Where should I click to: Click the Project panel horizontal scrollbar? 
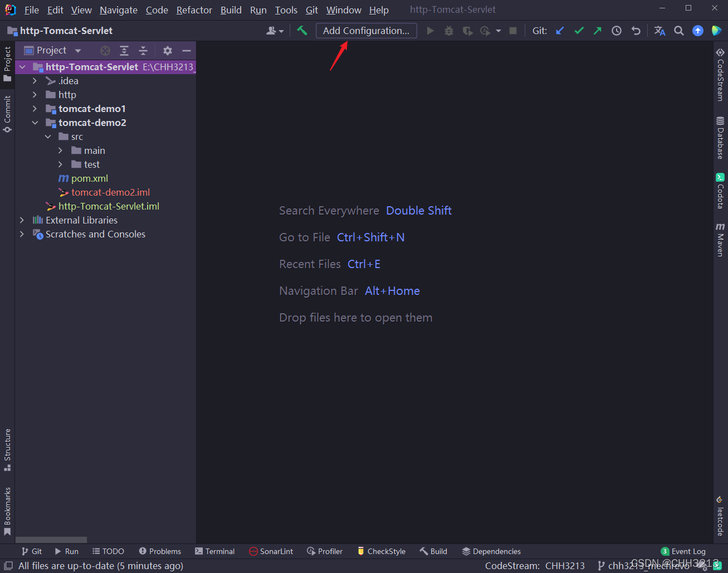[51, 540]
